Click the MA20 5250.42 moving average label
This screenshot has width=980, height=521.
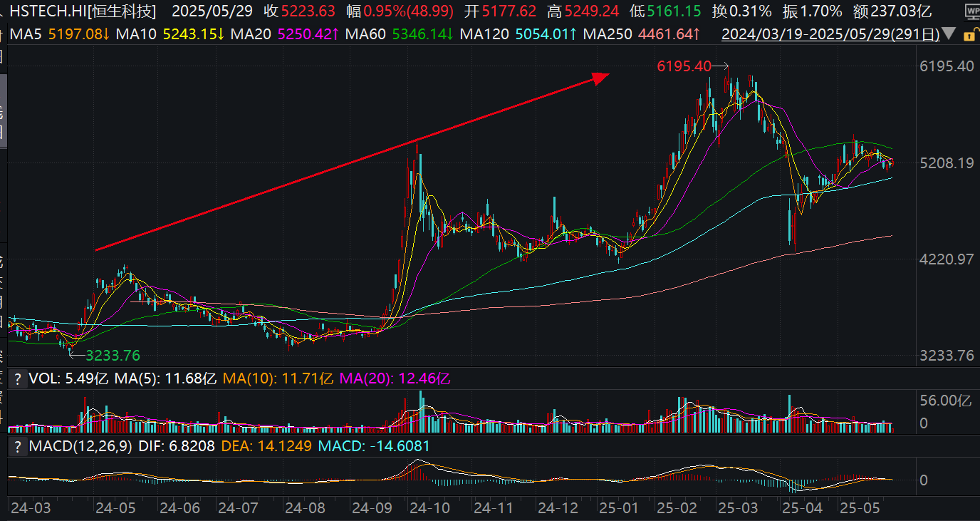(x=286, y=33)
